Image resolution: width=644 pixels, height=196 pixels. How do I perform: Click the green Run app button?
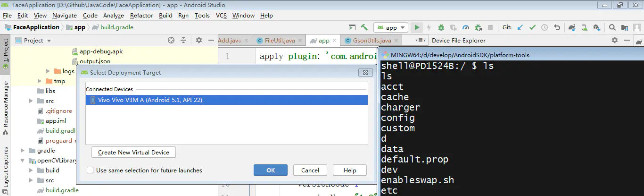click(417, 27)
